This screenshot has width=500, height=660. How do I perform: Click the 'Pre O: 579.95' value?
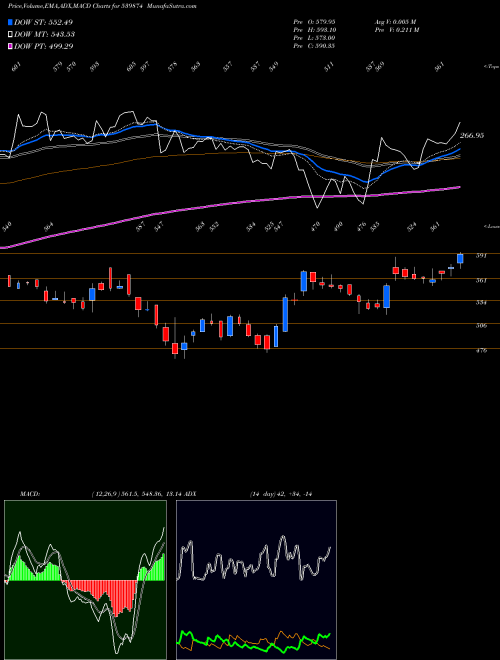click(x=314, y=21)
